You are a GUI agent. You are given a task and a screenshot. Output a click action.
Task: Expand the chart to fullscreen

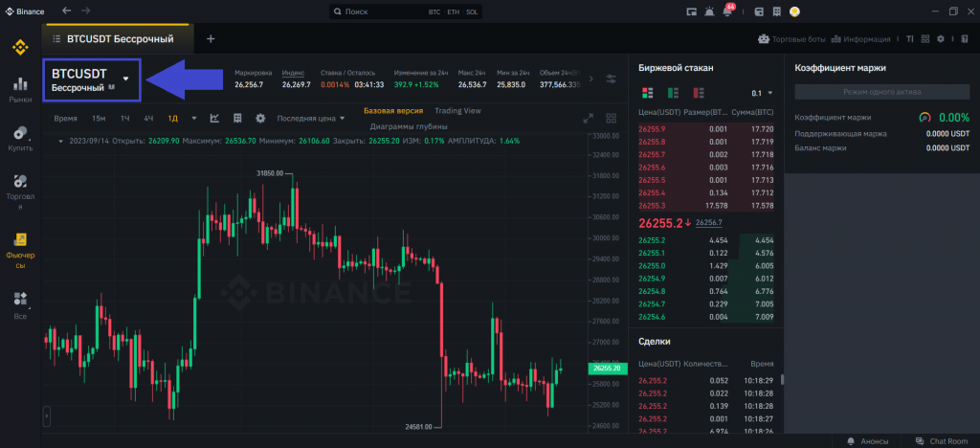tap(588, 118)
